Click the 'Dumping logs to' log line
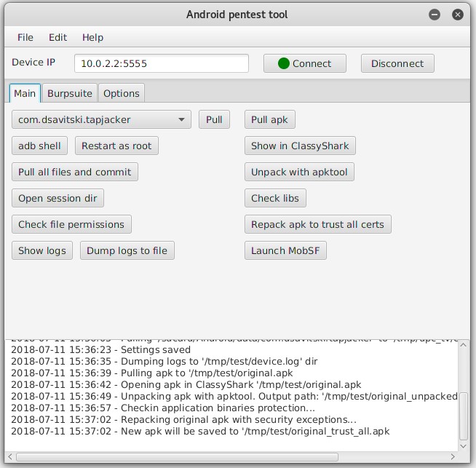476x468 pixels. pos(164,361)
